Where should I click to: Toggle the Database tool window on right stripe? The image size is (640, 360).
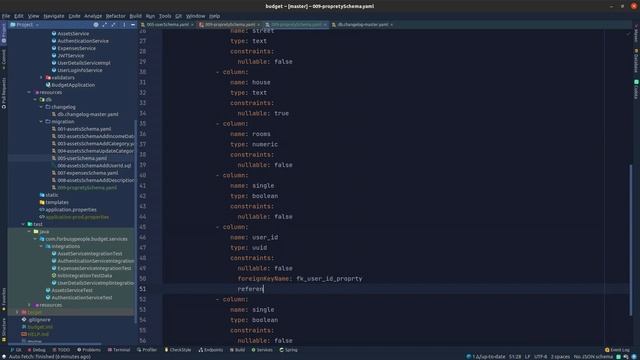coord(636,61)
